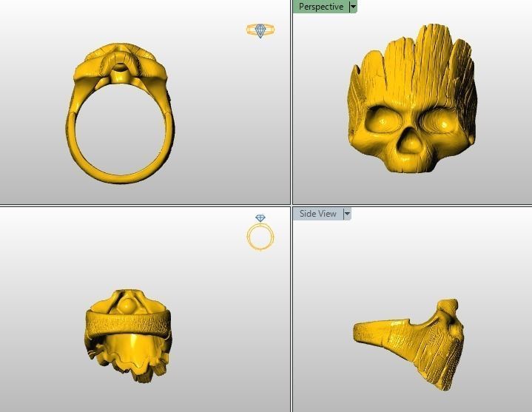Select the skull model in Perspective viewport
This screenshot has width=532, height=412.
pyautogui.click(x=412, y=98)
